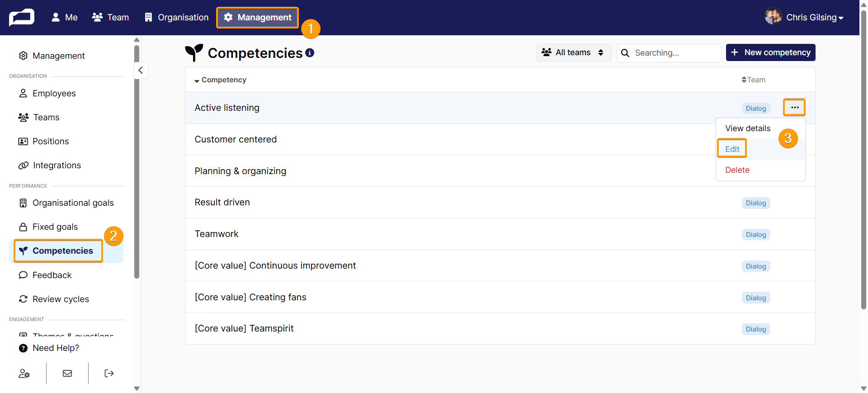Viewport: 868px width, 393px height.
Task: Click the app logo in top bar
Action: (x=21, y=18)
